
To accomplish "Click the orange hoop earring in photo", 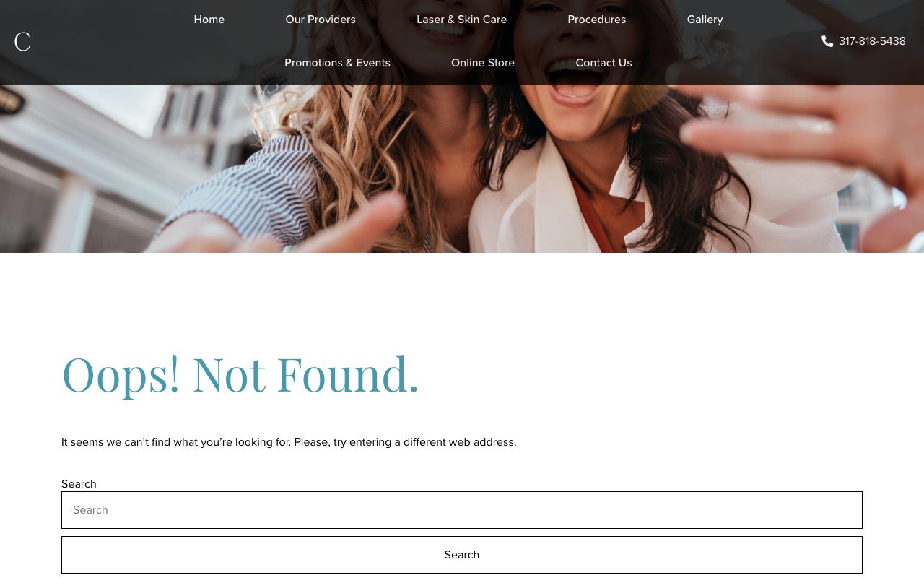I will 511,124.
